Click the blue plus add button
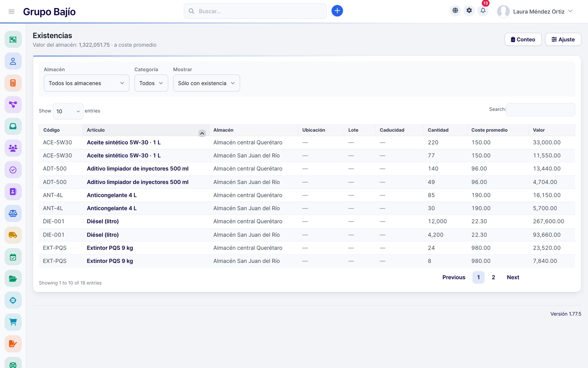Screen dimensions: 588x368 [337, 11]
